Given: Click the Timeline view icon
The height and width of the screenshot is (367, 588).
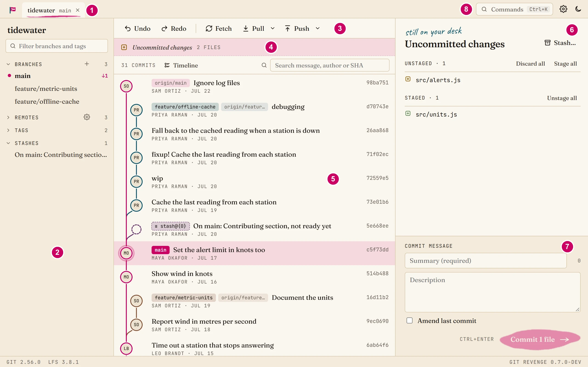Looking at the screenshot, I should click(167, 65).
